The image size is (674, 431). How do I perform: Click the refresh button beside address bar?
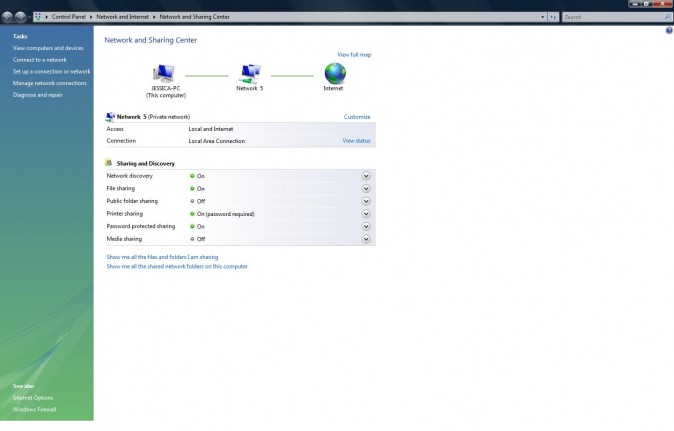pos(553,17)
